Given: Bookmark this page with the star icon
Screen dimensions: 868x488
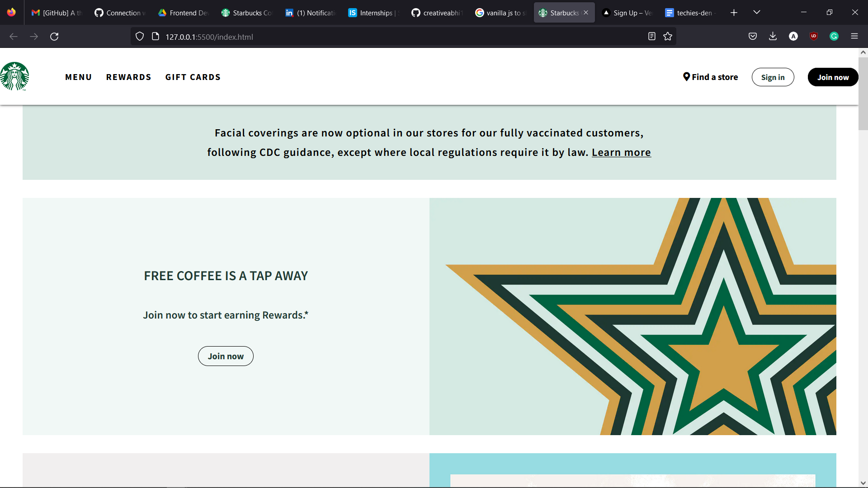Looking at the screenshot, I should coord(668,37).
